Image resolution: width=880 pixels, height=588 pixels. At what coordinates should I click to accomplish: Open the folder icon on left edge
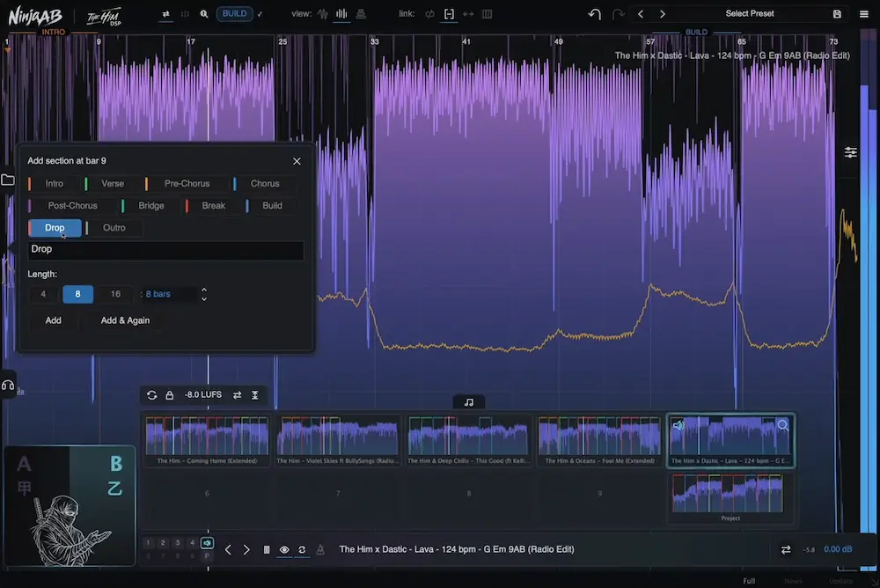[x=8, y=180]
